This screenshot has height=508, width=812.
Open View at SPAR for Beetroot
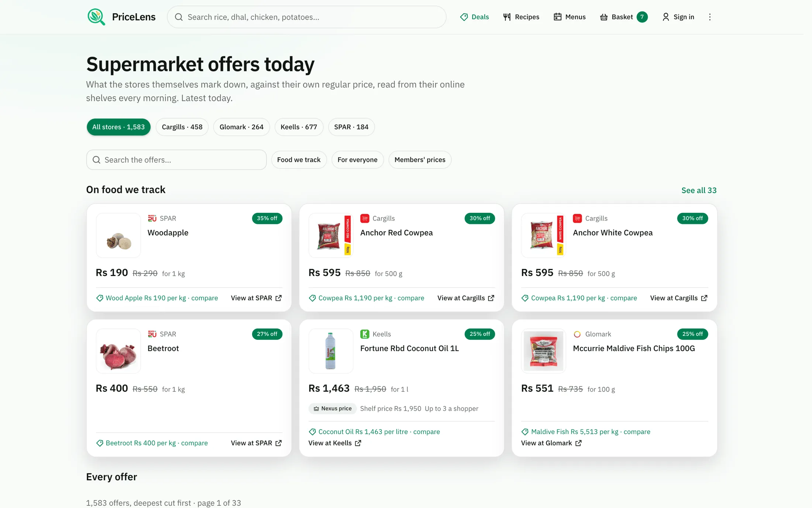point(256,443)
